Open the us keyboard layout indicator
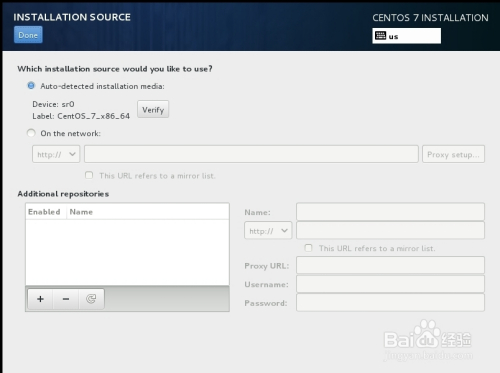 click(406, 36)
